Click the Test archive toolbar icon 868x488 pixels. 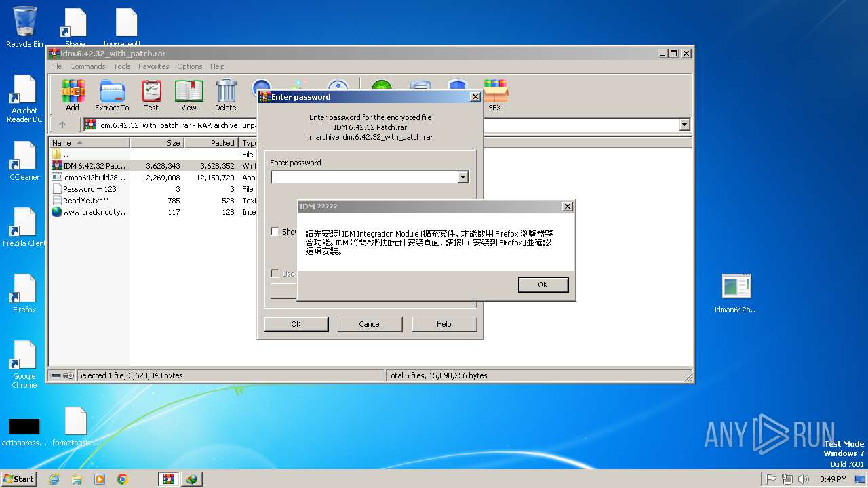(x=151, y=95)
